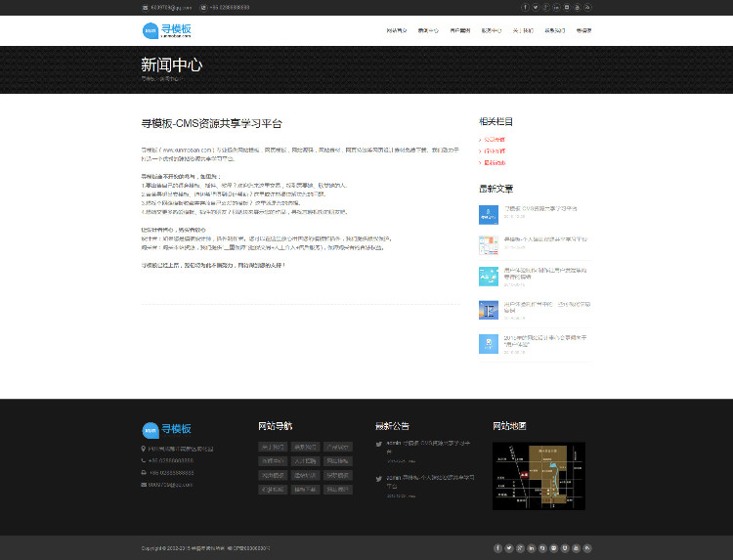Click the RSS feed icon in the top bar
This screenshot has width=733, height=560.
588,8
